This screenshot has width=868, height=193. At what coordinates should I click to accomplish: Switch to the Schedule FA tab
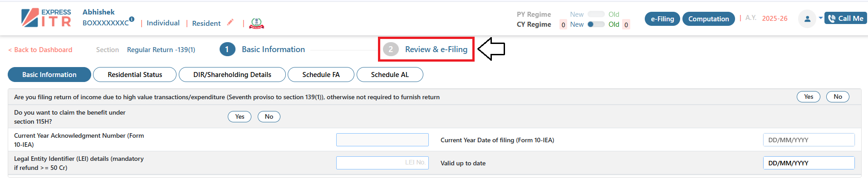click(321, 75)
